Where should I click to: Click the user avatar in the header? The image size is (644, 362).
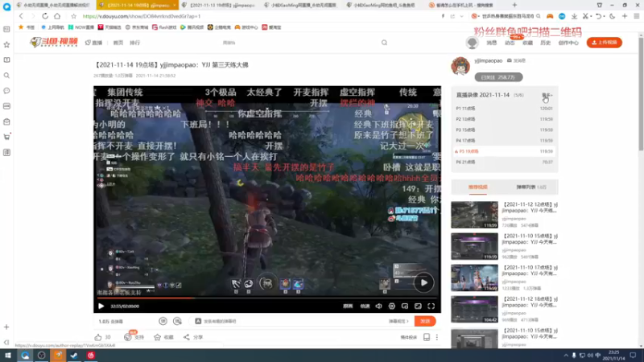click(472, 43)
